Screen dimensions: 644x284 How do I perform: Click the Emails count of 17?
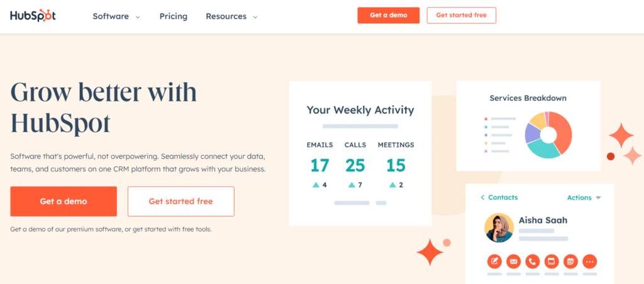(319, 166)
